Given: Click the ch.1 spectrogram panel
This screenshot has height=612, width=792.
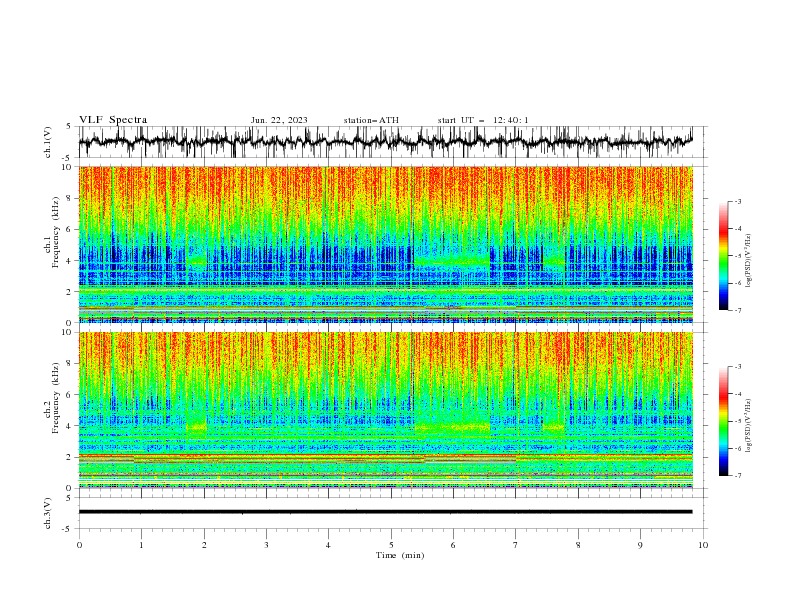Looking at the screenshot, I should [x=386, y=244].
